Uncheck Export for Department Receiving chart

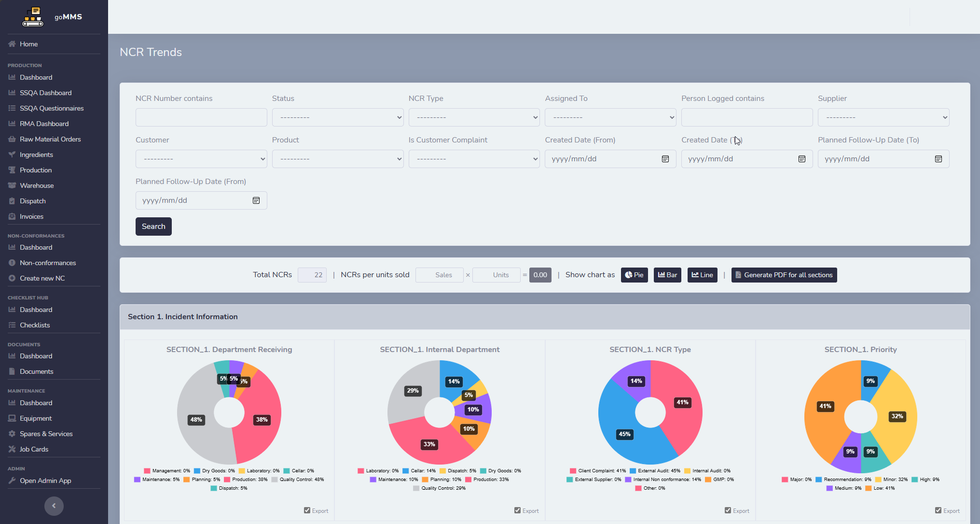(307, 510)
